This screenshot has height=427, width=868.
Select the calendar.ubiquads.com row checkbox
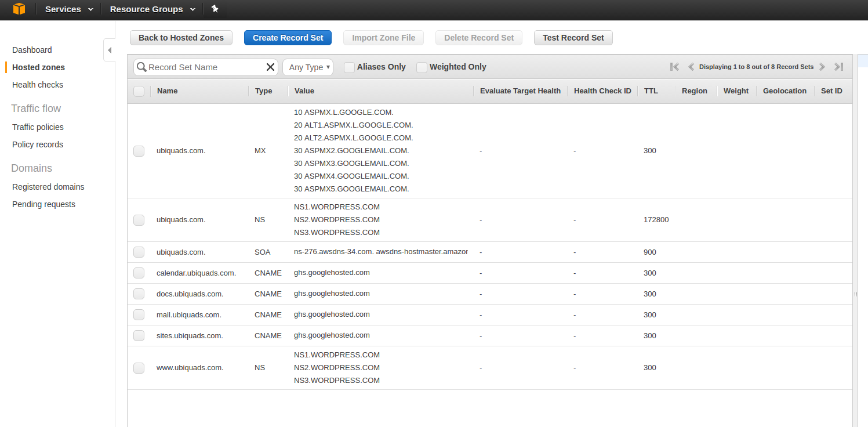tap(139, 273)
